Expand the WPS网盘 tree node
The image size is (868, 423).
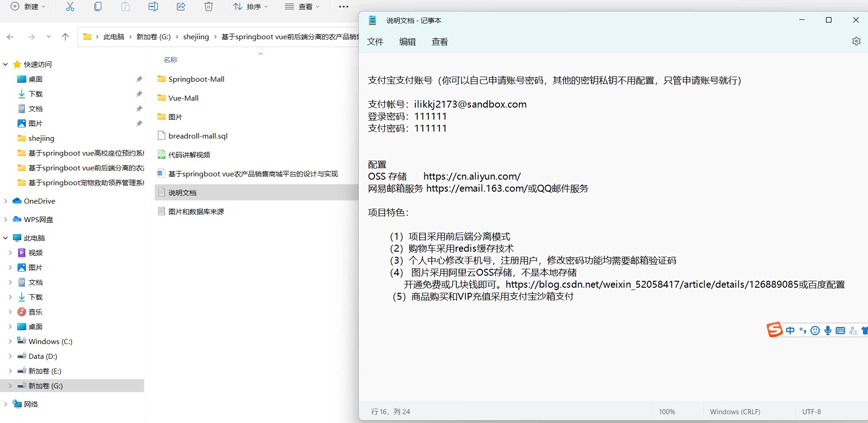click(x=6, y=219)
